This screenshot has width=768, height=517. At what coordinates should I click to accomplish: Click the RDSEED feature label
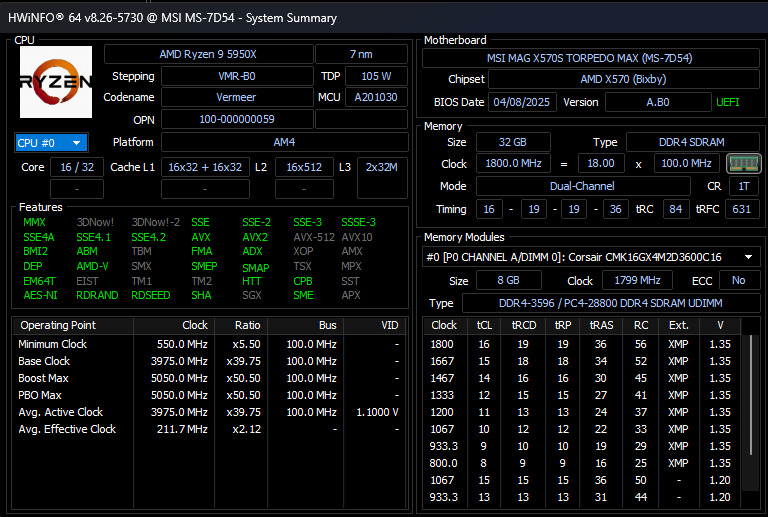pyautogui.click(x=151, y=296)
